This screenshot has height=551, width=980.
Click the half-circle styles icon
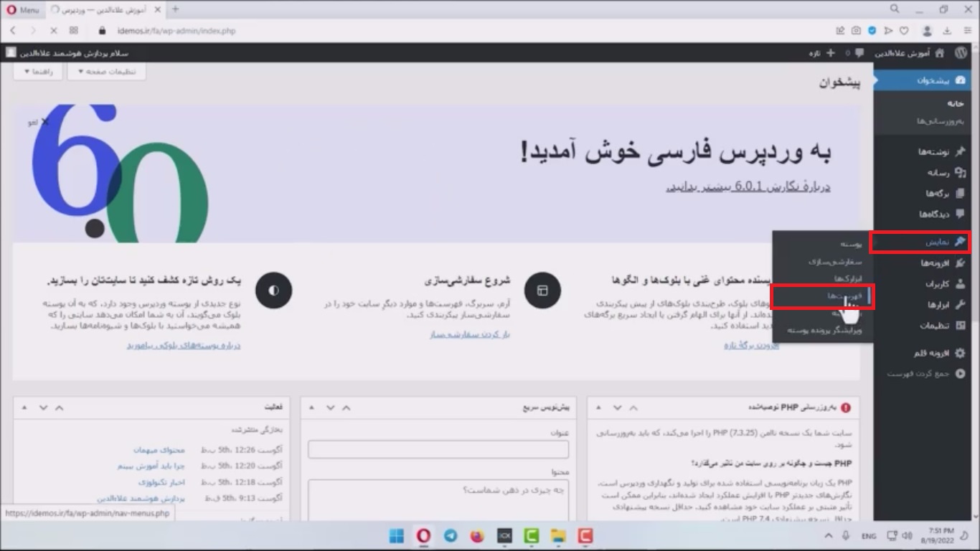point(273,291)
